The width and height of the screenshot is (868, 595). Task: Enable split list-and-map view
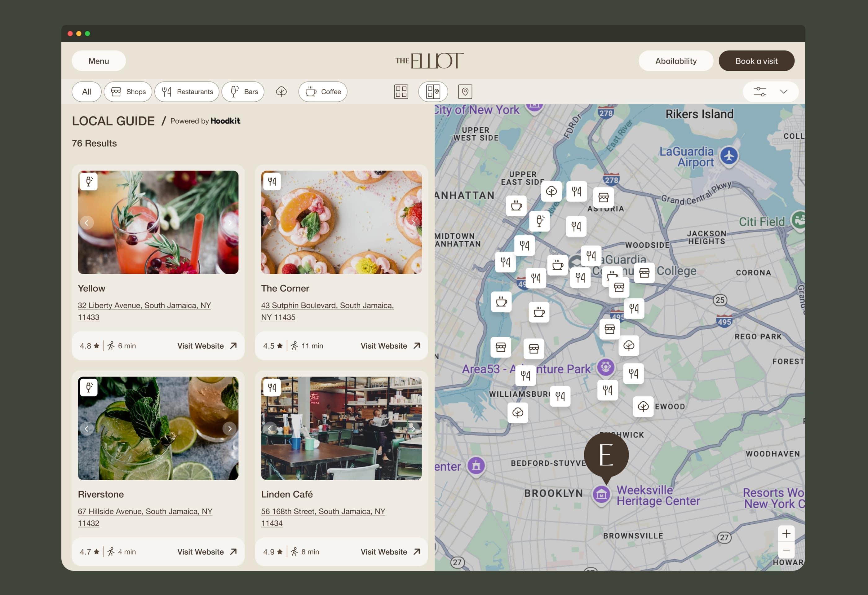coord(432,91)
